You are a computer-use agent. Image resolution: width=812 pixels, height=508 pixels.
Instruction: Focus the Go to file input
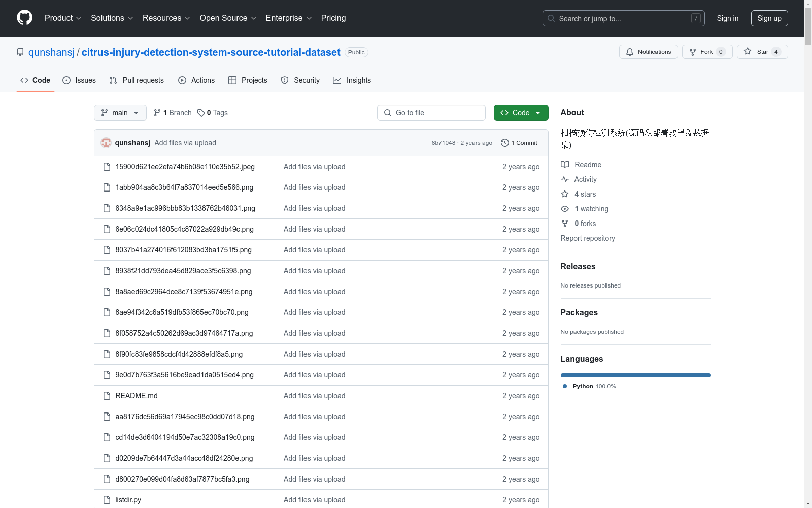coord(431,113)
